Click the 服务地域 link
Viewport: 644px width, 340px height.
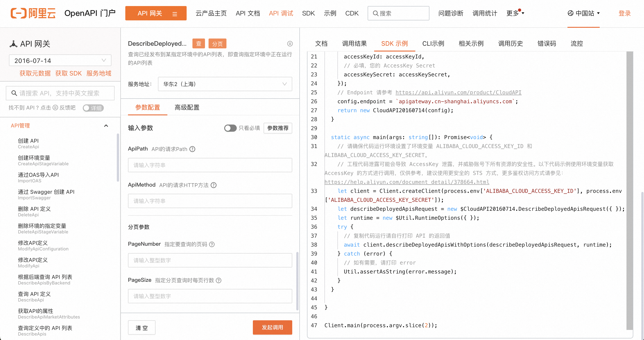99,73
